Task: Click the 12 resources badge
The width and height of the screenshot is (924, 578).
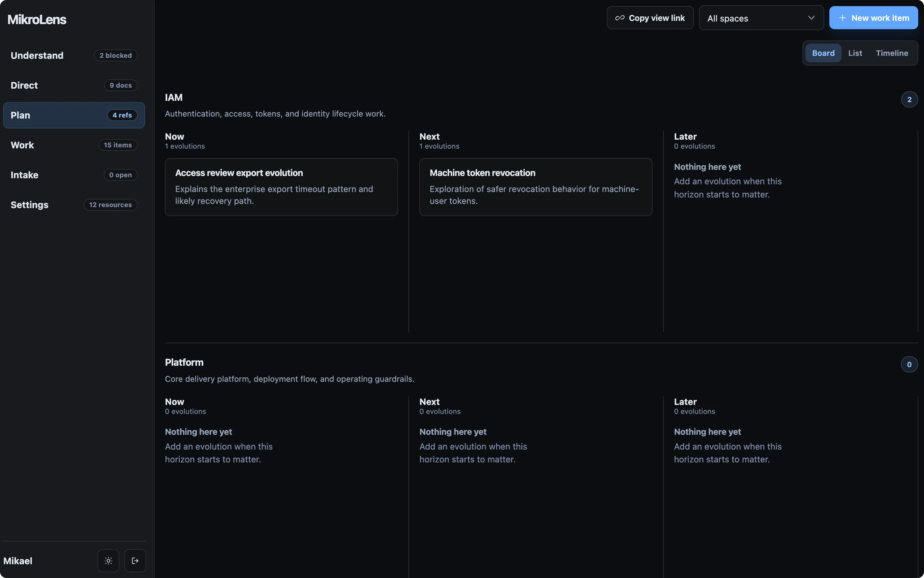Action: pyautogui.click(x=111, y=205)
